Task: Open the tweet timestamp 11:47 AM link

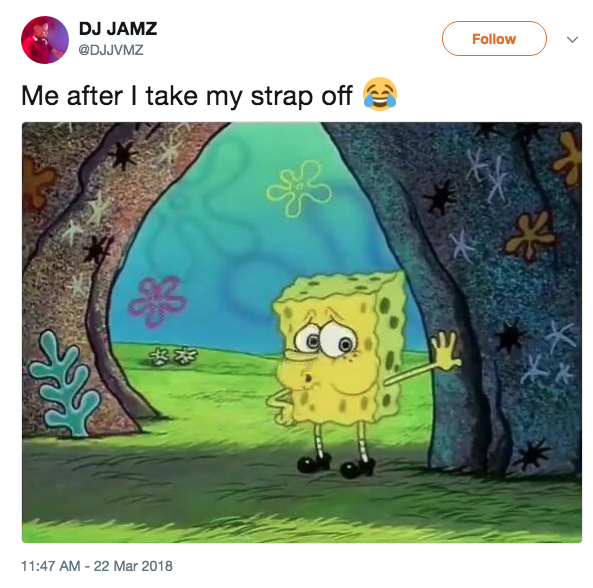Action: (51, 566)
